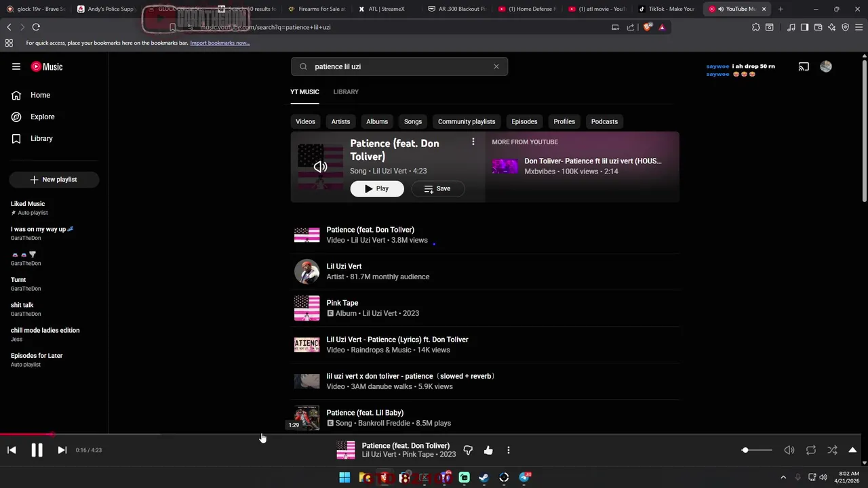Go to the YouTube Music logo home

[x=47, y=66]
